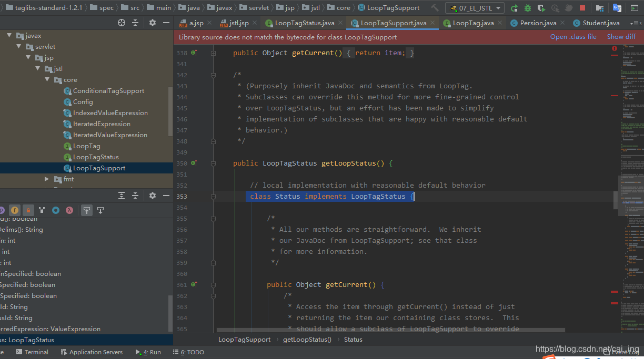Expand the fmt package node

click(x=47, y=179)
